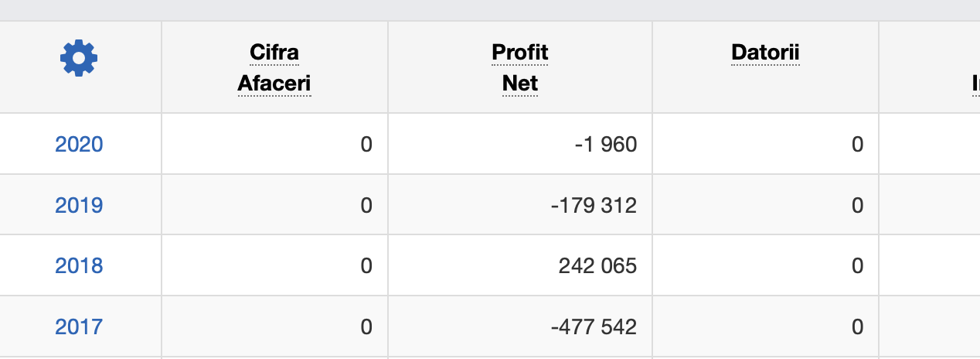Image resolution: width=980 pixels, height=359 pixels.
Task: Select the -1 960 net profit value
Action: tap(606, 145)
